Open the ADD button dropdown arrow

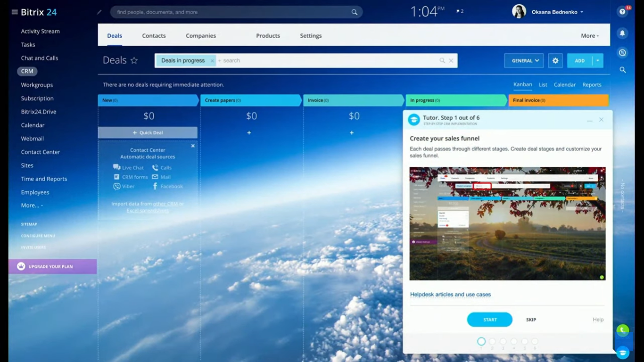pos(598,60)
